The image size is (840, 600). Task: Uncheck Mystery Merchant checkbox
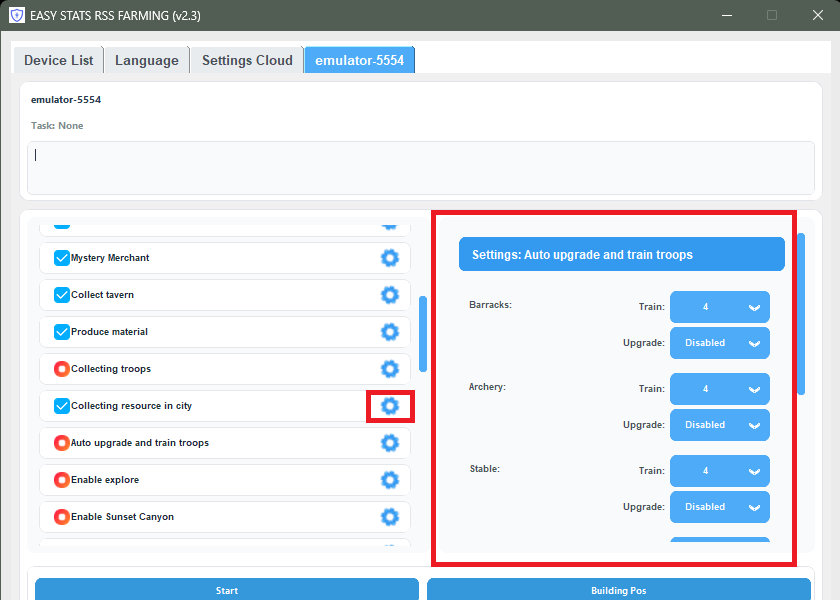(62, 258)
